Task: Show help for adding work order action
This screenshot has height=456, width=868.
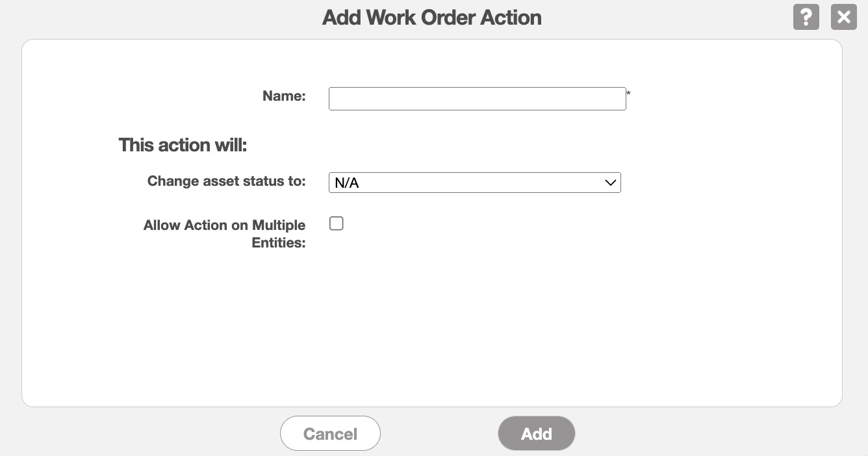Action: (x=806, y=17)
